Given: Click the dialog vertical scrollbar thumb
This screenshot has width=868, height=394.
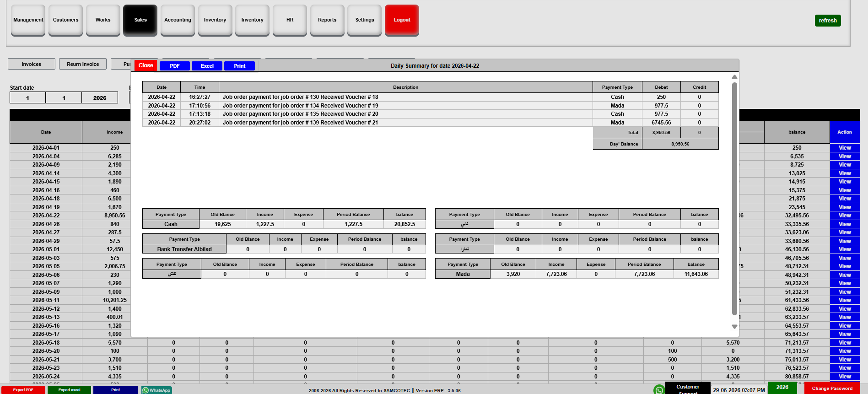Looking at the screenshot, I should tap(734, 199).
